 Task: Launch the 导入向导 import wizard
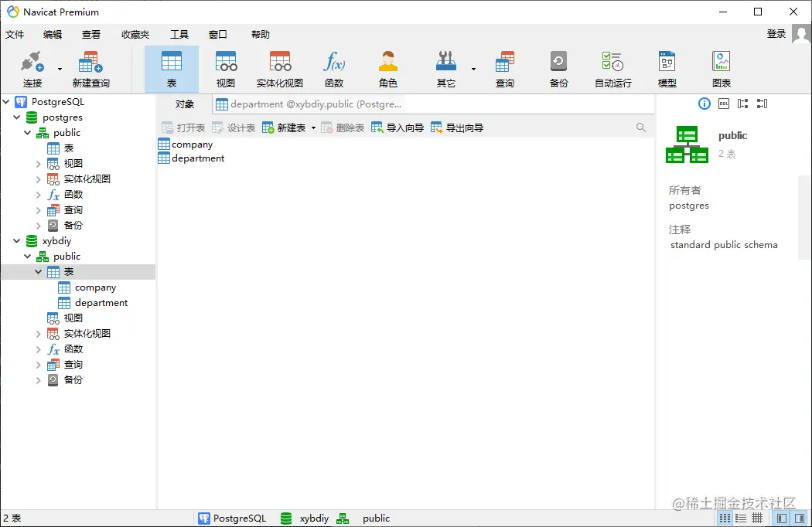click(x=397, y=127)
